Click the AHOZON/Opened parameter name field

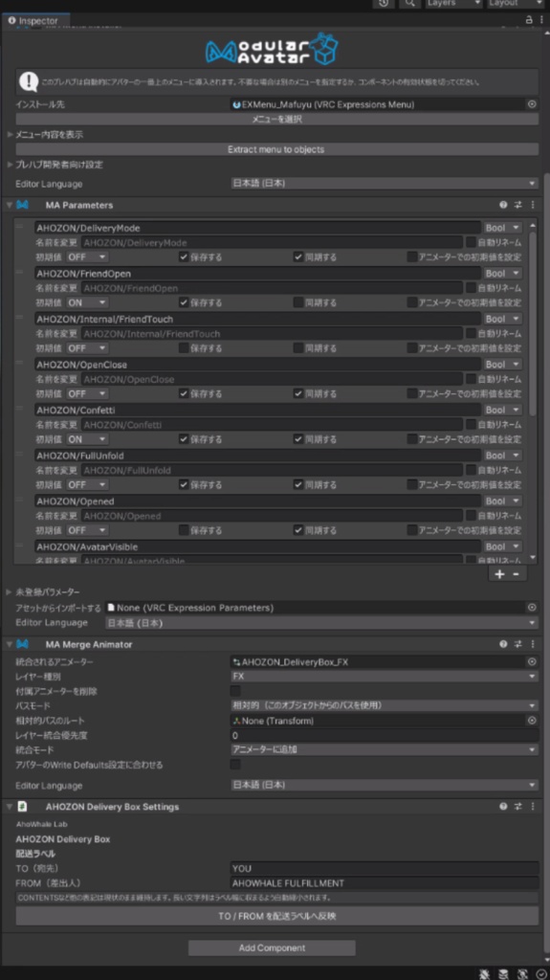click(257, 501)
